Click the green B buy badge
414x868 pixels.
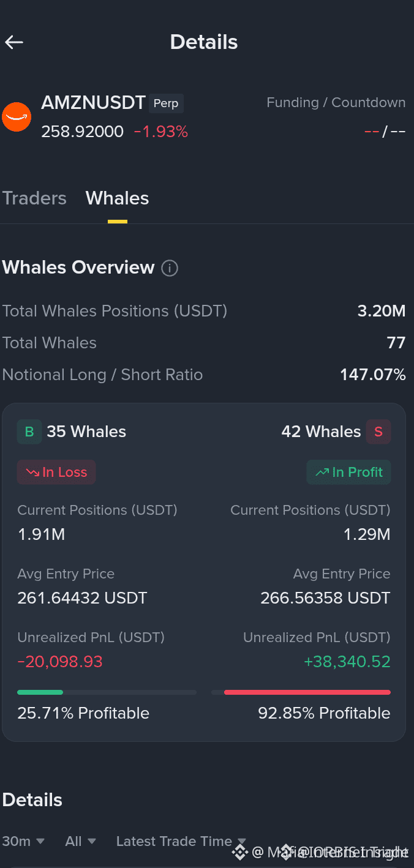[29, 432]
